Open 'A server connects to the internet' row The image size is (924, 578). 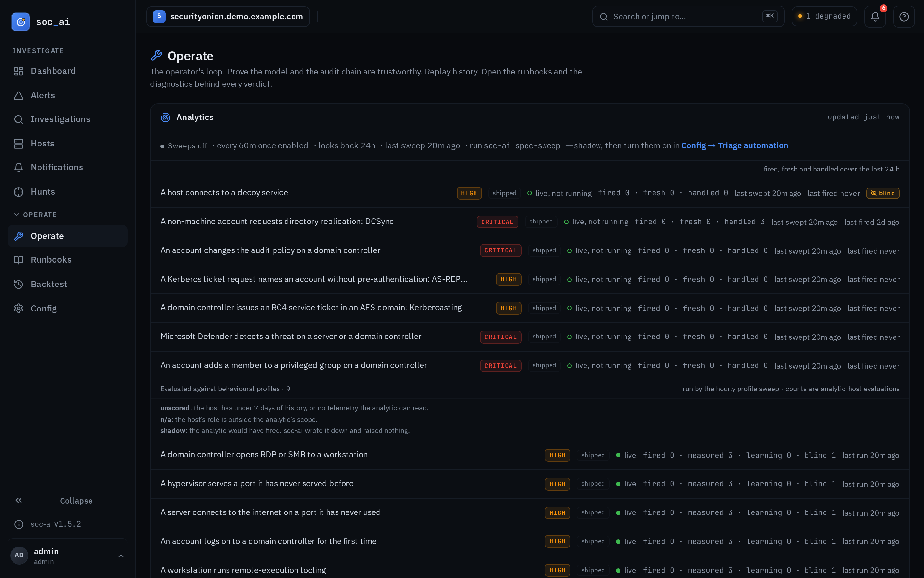530,512
